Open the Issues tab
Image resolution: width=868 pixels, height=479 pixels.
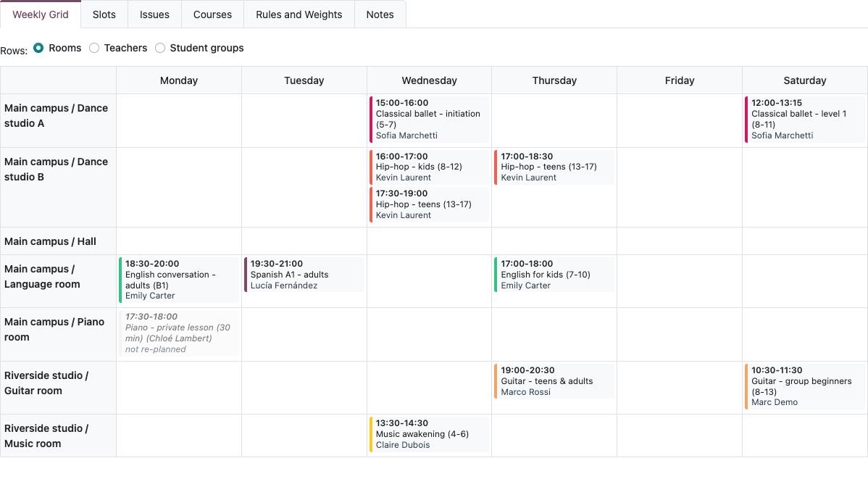(x=154, y=14)
